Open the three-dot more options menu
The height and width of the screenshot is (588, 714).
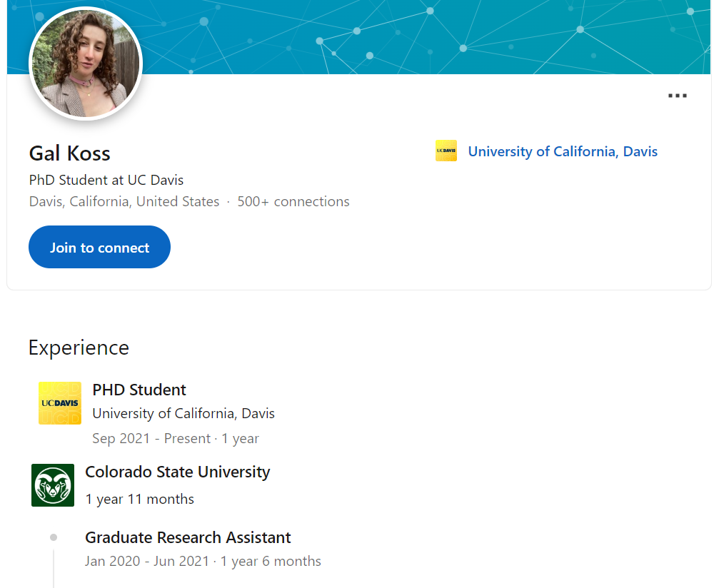point(677,96)
